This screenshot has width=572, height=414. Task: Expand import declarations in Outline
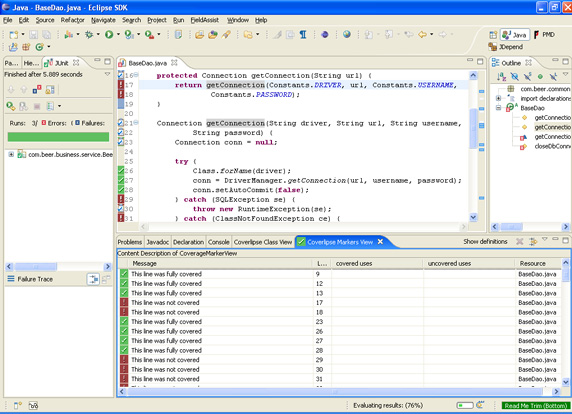point(498,98)
